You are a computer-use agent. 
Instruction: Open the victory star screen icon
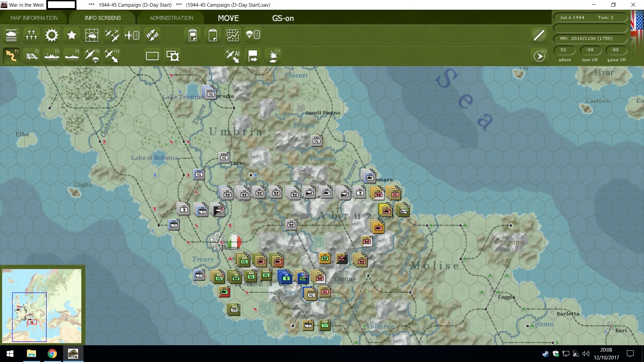coord(71,35)
